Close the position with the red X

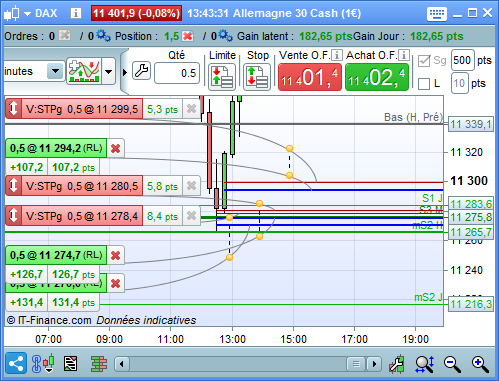[188, 36]
